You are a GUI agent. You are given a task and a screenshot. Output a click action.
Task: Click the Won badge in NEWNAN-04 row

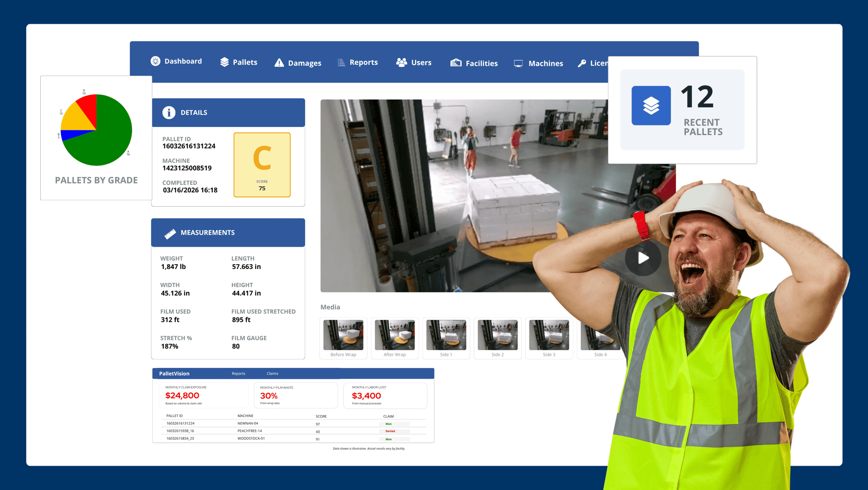click(x=395, y=424)
